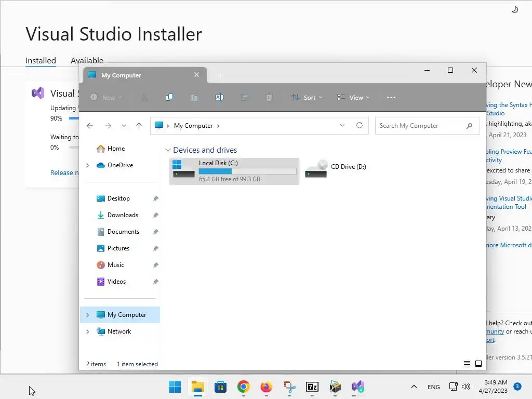
Task: Click the volume speaker tray icon
Action: (466, 387)
